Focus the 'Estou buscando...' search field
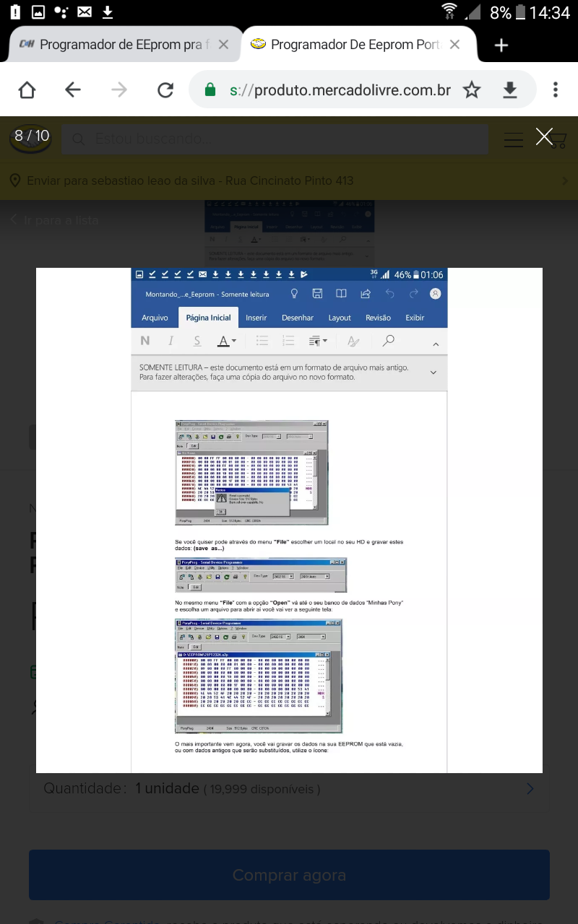The image size is (578, 924). pos(275,139)
